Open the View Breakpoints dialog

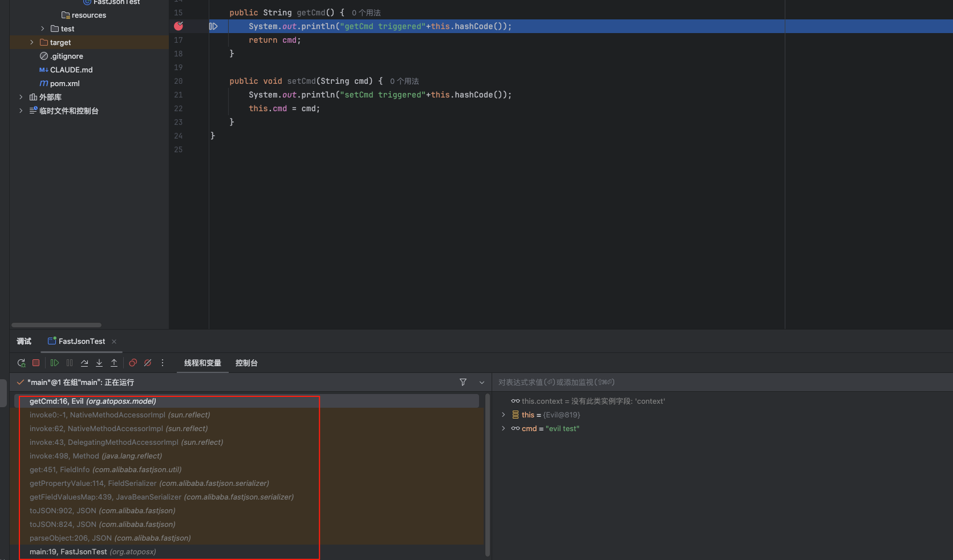pos(133,363)
